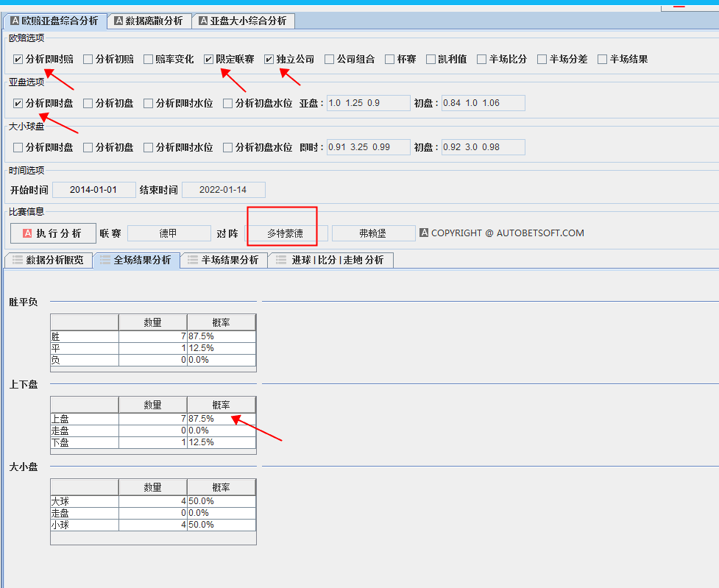719x588 pixels.
Task: Click the list icon on 进球|比分|走地 分析 tab
Action: click(282, 260)
